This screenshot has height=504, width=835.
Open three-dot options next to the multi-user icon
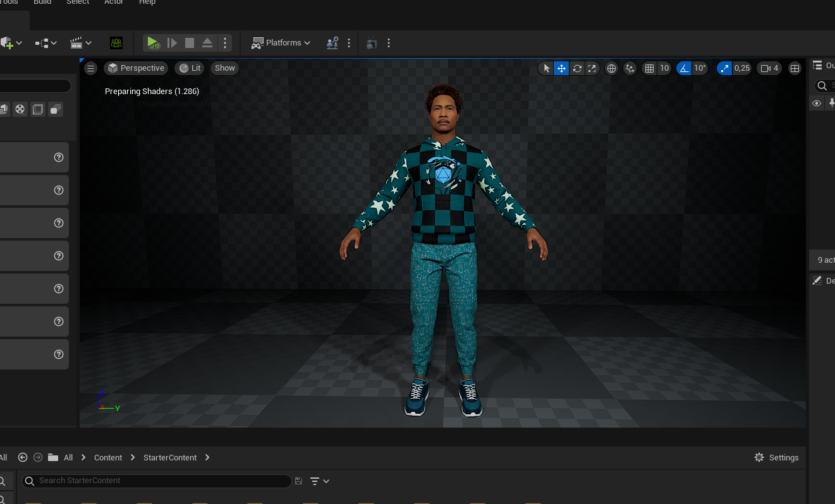(x=349, y=43)
